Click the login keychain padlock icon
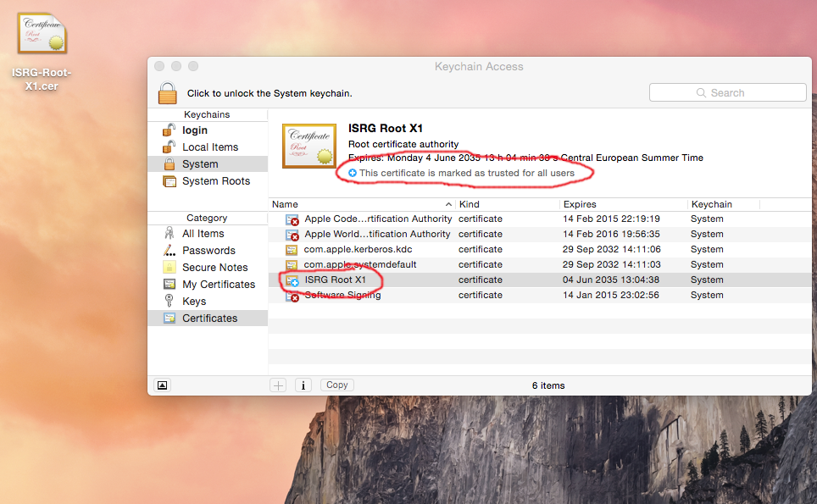817x504 pixels. (x=169, y=130)
